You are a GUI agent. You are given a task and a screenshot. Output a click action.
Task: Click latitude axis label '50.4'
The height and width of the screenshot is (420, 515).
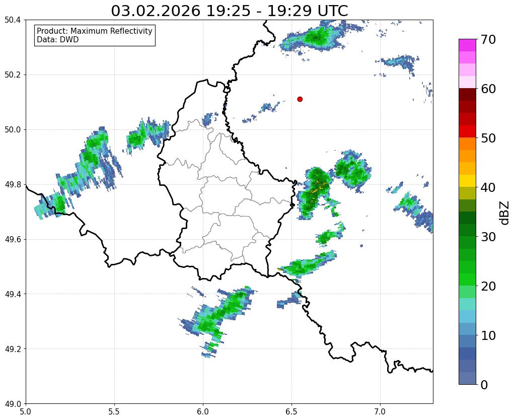click(13, 20)
